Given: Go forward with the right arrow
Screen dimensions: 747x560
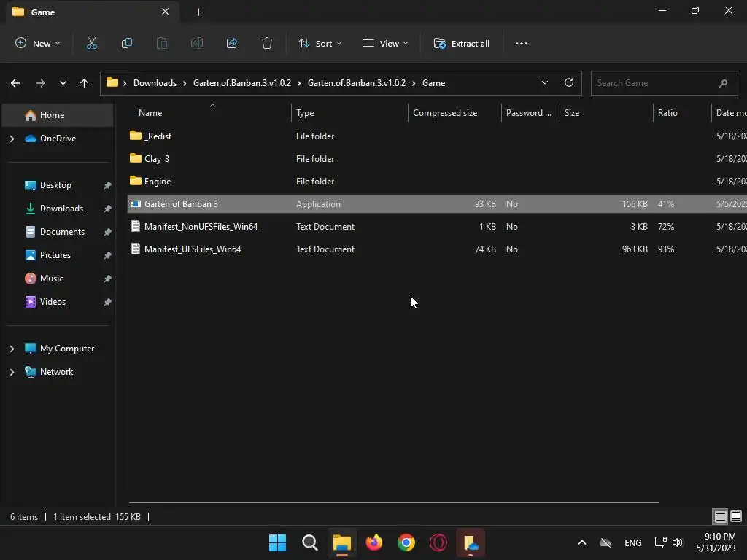Looking at the screenshot, I should (x=41, y=83).
